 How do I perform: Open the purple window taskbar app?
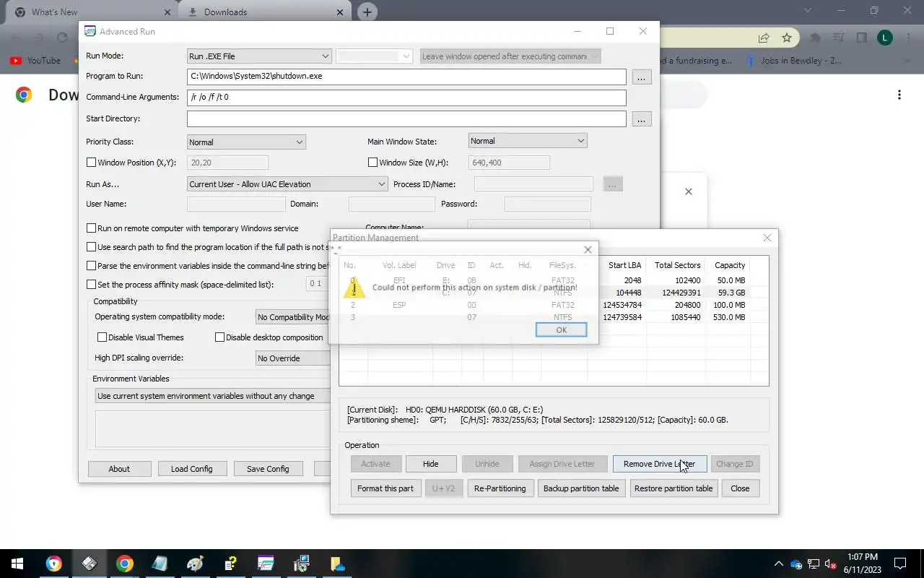point(266,564)
